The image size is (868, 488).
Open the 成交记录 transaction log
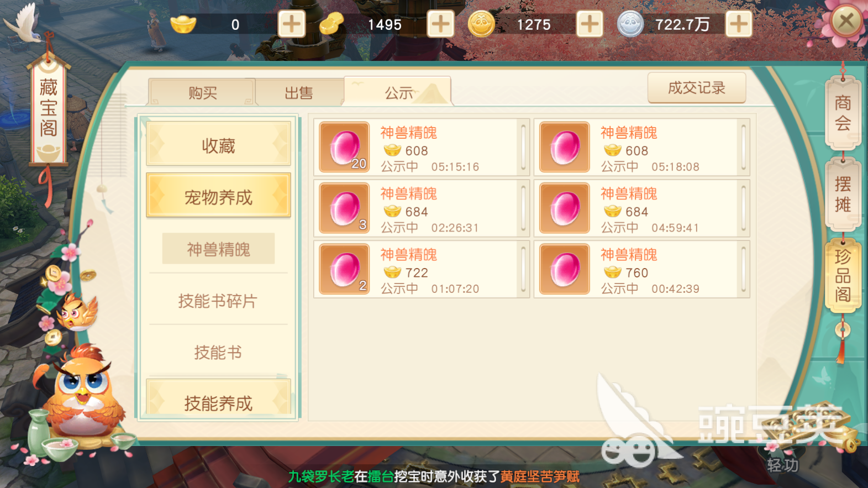click(x=697, y=88)
